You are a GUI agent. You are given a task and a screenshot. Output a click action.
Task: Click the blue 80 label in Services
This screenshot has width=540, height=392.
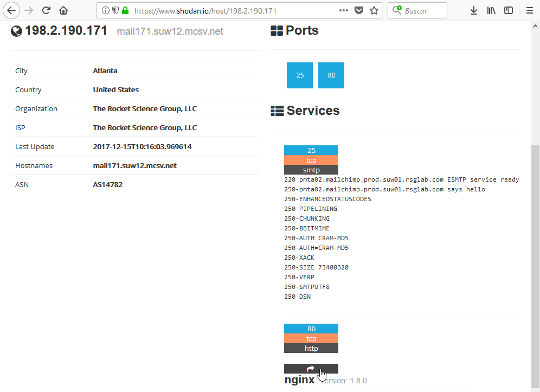(311, 329)
